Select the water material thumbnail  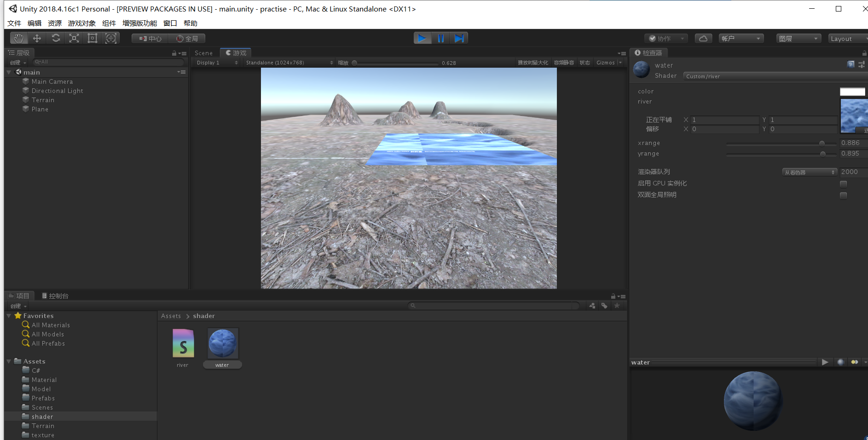222,343
